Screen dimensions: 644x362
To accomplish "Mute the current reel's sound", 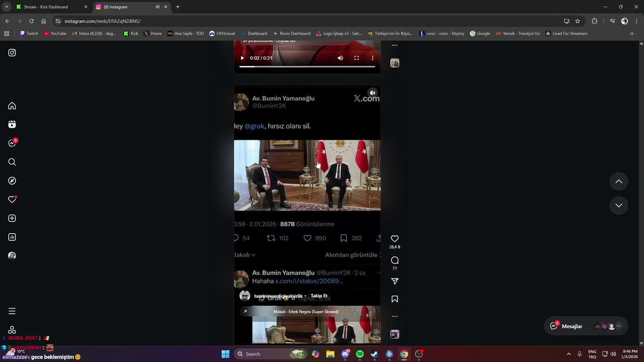I will tap(372, 93).
